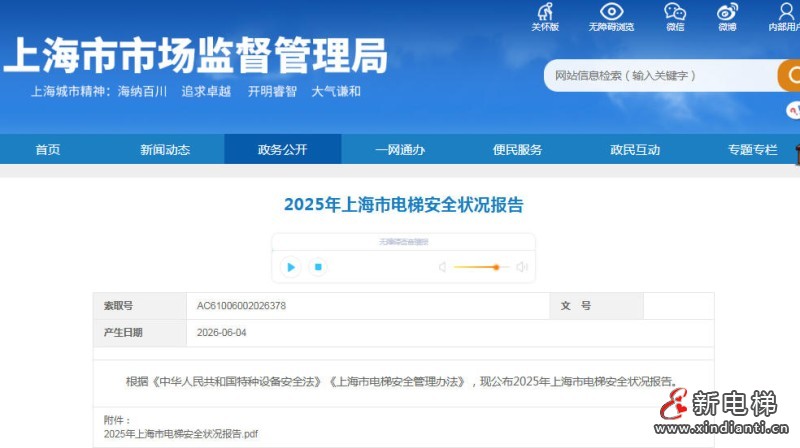
Task: Focus the 网站信息检索 search field
Action: coord(661,76)
